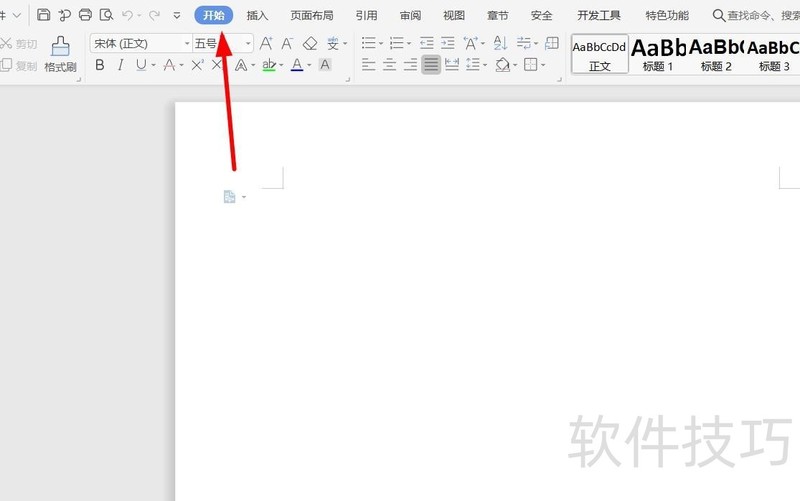Viewport: 800px width, 501px height.
Task: Open the font name dropdown 宋体 (正文)
Action: pyautogui.click(x=140, y=44)
